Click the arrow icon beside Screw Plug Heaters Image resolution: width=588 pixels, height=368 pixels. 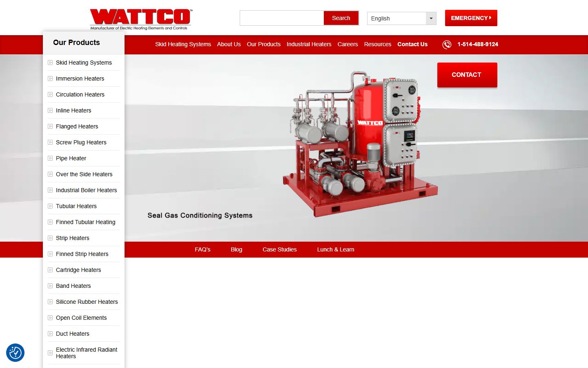(x=50, y=142)
